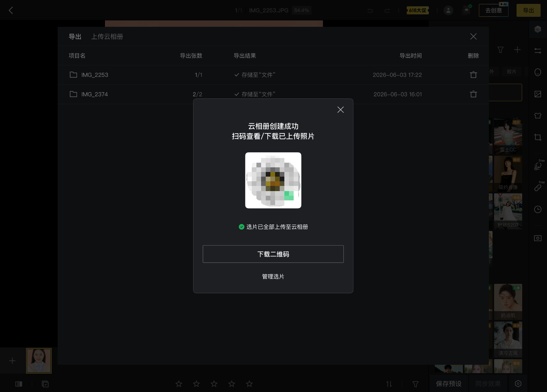Open the presets hexagon panel icon
This screenshot has height=392, width=547.
[x=538, y=29]
